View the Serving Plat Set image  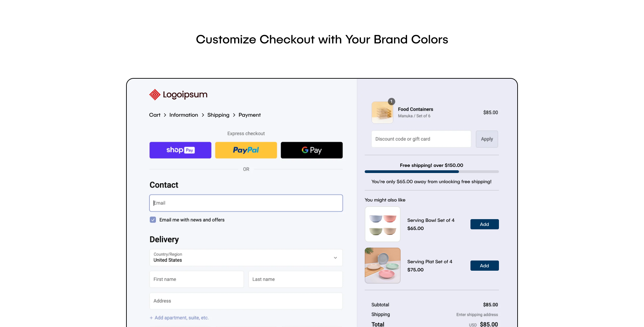pyautogui.click(x=383, y=266)
